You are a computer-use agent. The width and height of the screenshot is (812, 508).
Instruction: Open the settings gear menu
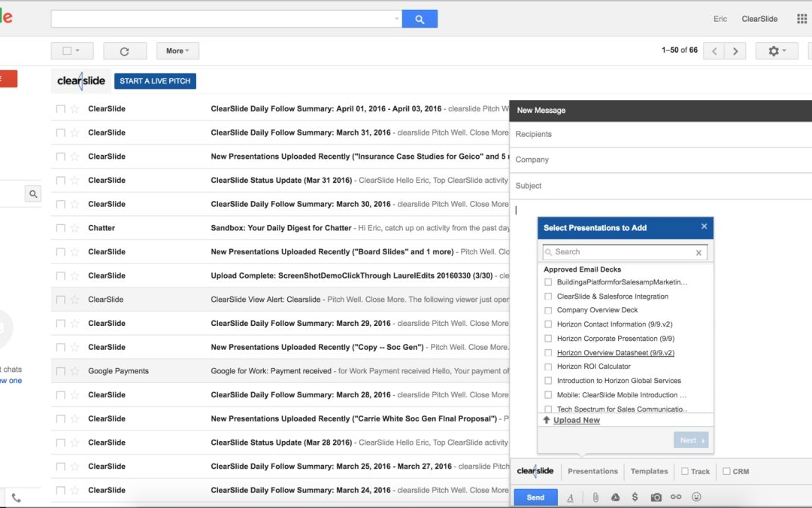point(776,51)
